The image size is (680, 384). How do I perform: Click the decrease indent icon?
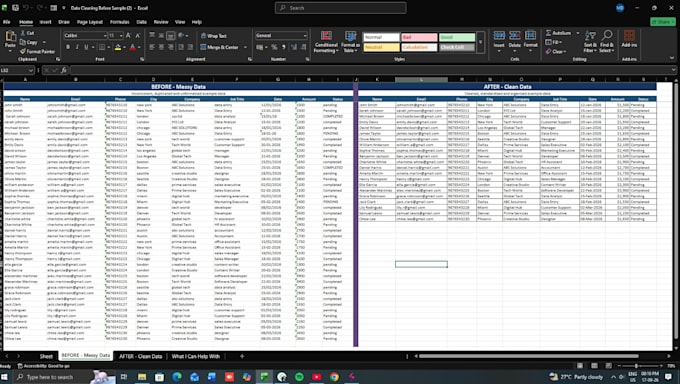(181, 47)
